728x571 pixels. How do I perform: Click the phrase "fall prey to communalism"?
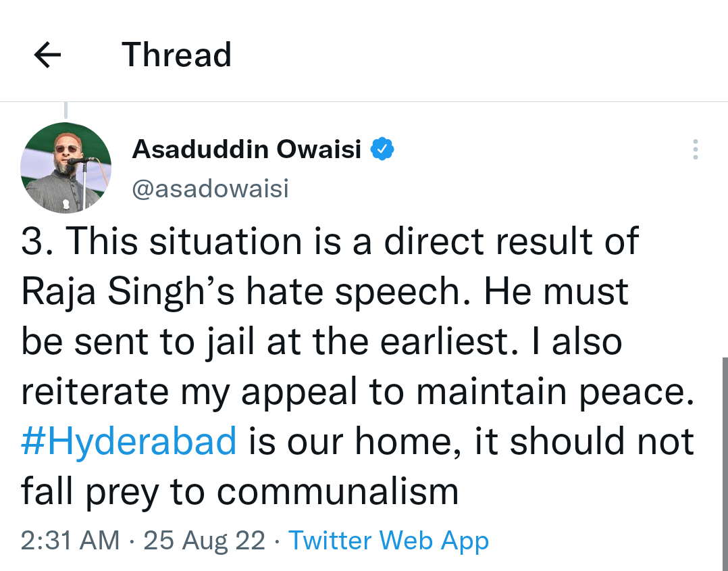point(240,491)
